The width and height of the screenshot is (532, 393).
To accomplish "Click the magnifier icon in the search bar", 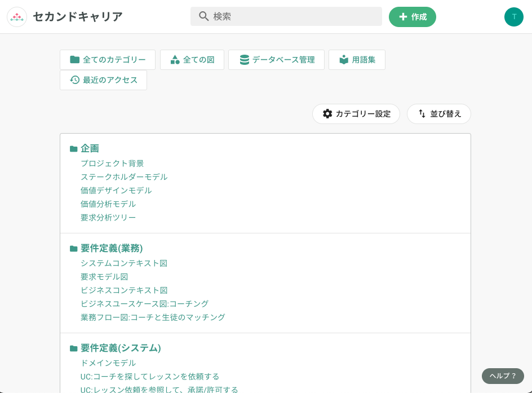I will (x=203, y=16).
